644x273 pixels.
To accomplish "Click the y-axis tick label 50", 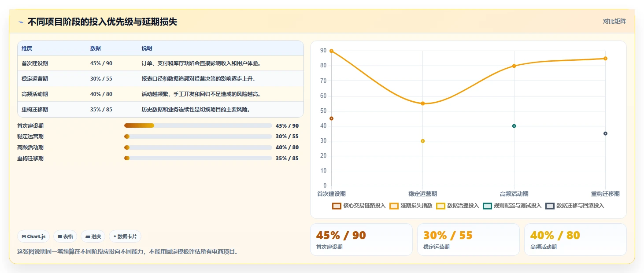I will 323,111.
